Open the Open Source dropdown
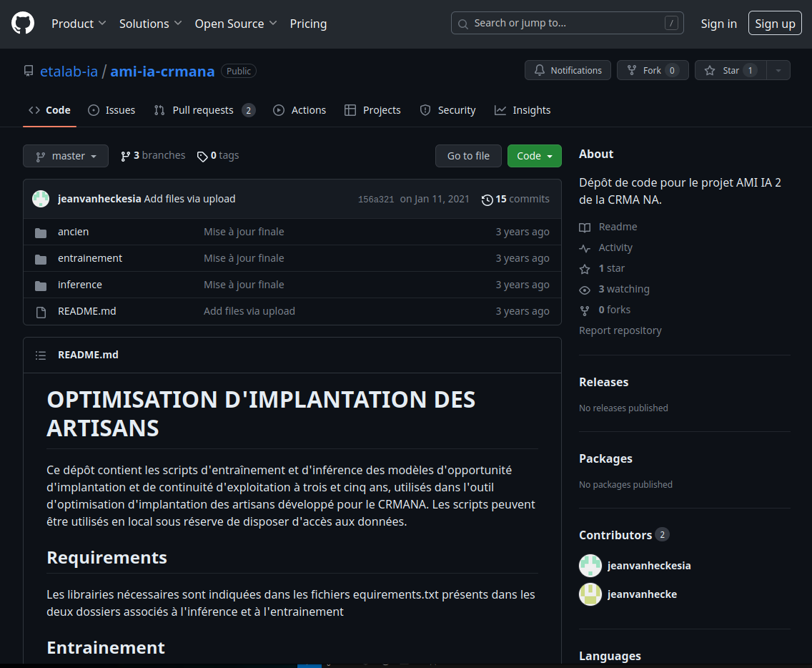This screenshot has height=668, width=812. pyautogui.click(x=236, y=24)
